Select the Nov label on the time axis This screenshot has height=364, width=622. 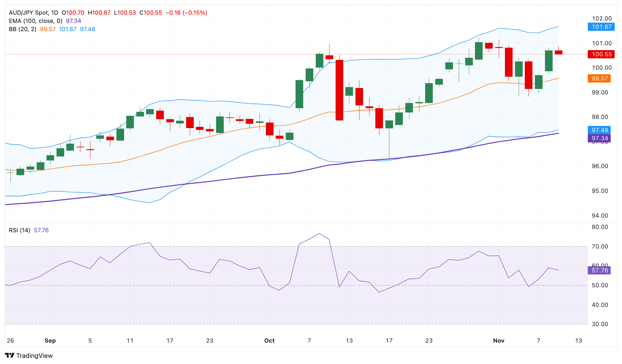(499, 340)
